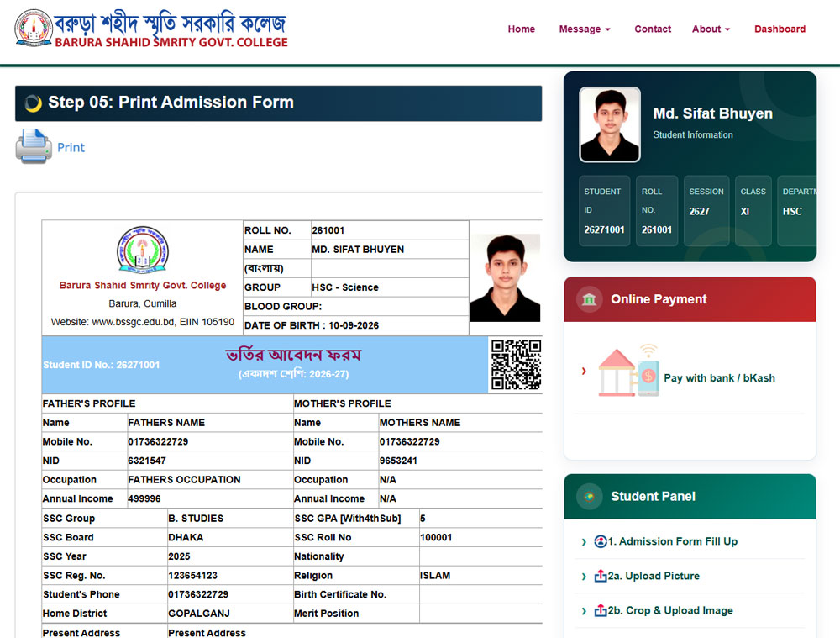Click the user icon beside Admission Form Fill Up
840x638 pixels.
601,541
